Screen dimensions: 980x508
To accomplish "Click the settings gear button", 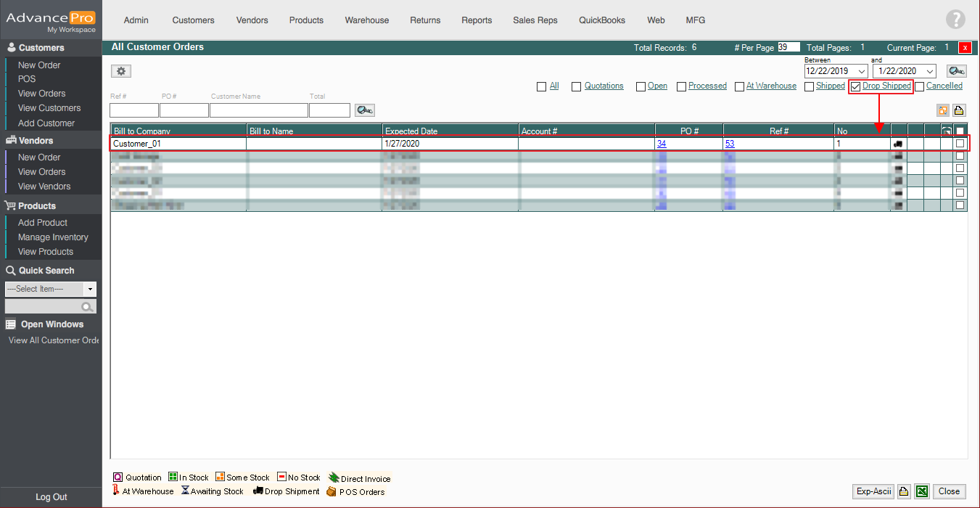I will (x=121, y=71).
